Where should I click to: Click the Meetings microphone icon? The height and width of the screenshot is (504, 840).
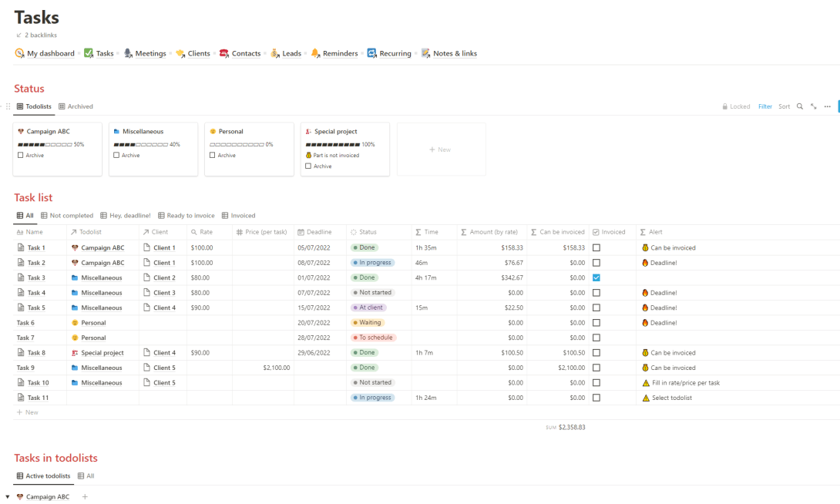[x=128, y=53]
